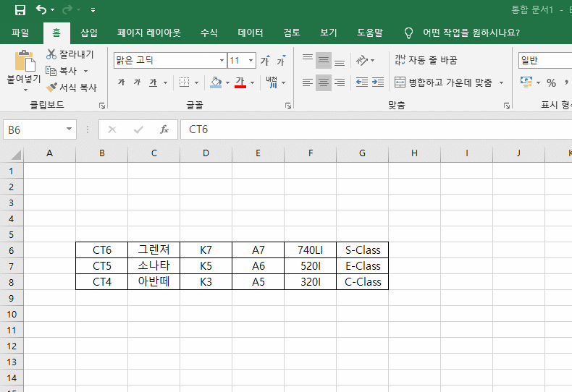Switch to the 수식 tab
Viewport: 572px width, 392px height.
click(209, 33)
